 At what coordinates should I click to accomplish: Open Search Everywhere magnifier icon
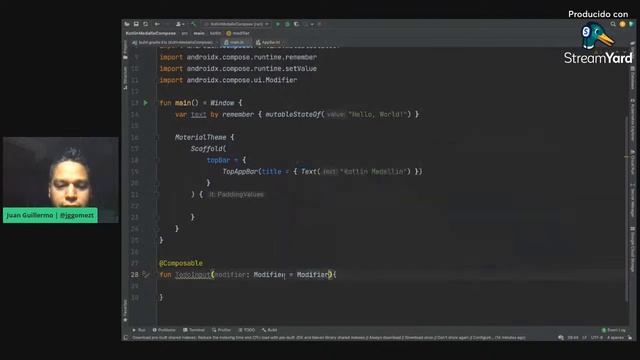pyautogui.click(x=613, y=24)
